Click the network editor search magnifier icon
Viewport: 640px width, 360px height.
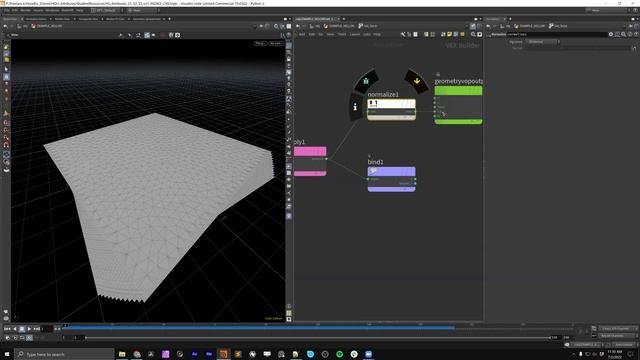click(x=473, y=34)
